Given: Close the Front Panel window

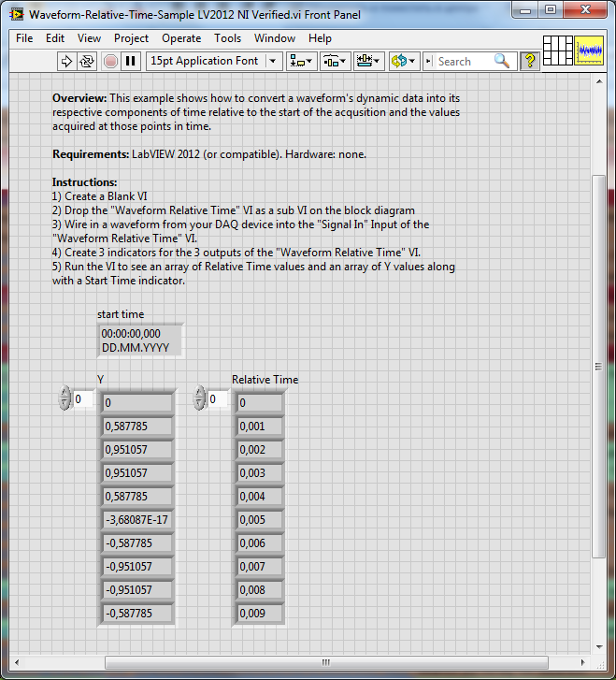Looking at the screenshot, I should (x=585, y=10).
